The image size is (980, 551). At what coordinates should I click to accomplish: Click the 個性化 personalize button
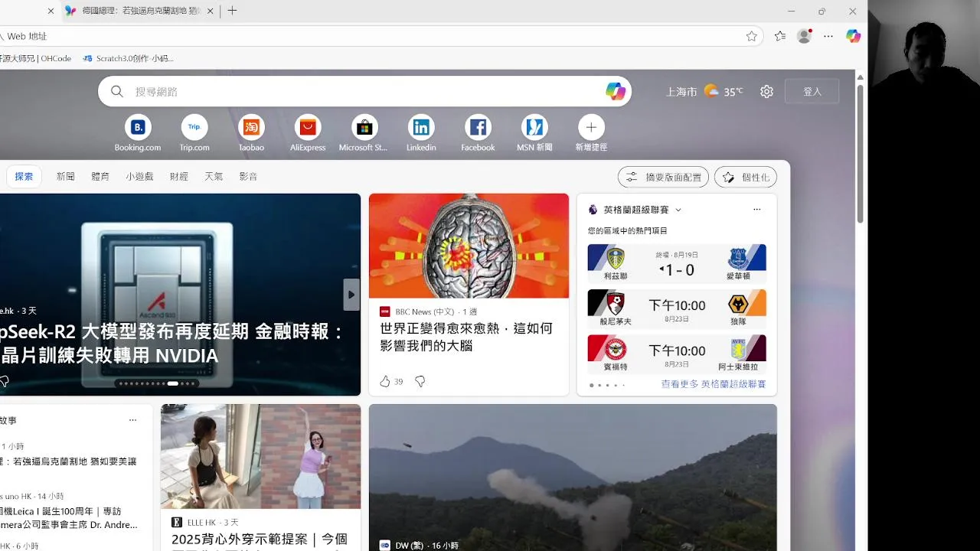[746, 177]
